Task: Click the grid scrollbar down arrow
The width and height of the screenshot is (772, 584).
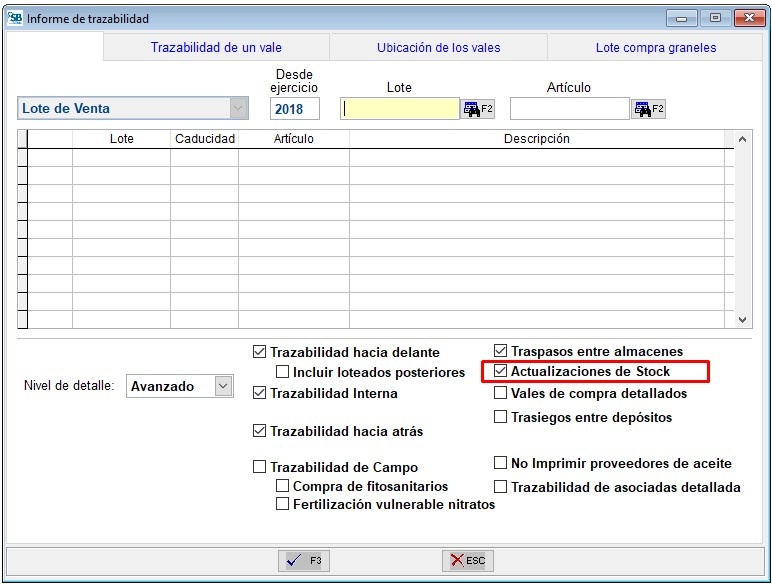Action: pos(742,320)
